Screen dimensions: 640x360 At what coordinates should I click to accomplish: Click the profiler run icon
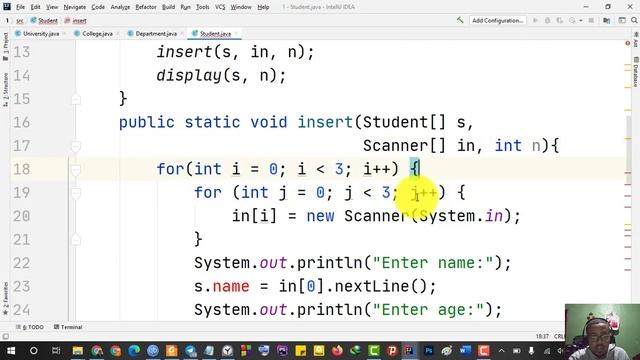tap(572, 20)
